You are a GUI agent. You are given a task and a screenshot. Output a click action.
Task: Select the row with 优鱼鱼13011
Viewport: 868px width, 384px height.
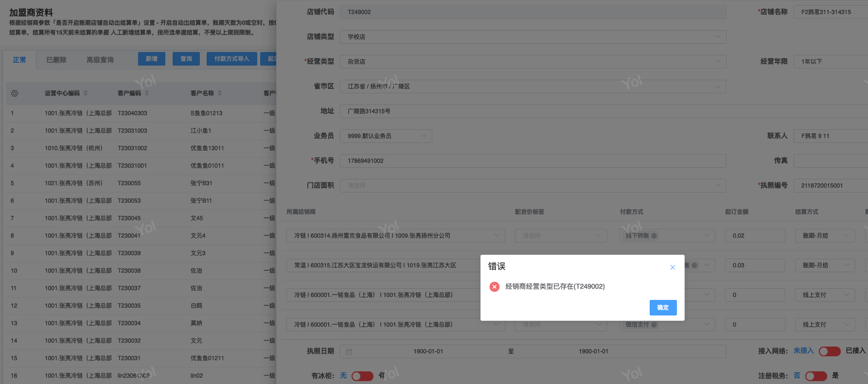[207, 148]
